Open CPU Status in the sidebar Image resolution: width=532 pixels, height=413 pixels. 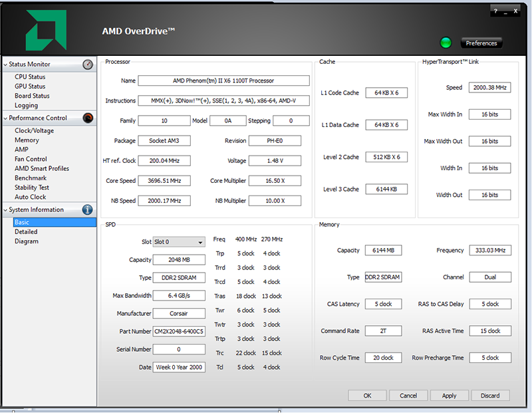coord(30,77)
